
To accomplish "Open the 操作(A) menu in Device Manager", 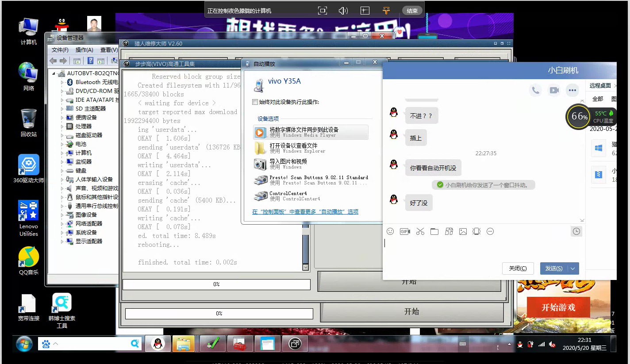I will coord(84,50).
